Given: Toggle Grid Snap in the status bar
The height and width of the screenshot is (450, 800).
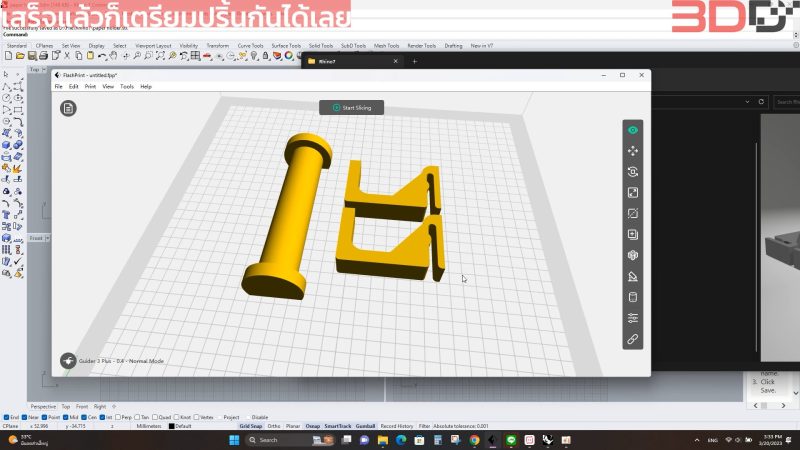Looking at the screenshot, I should (x=251, y=426).
